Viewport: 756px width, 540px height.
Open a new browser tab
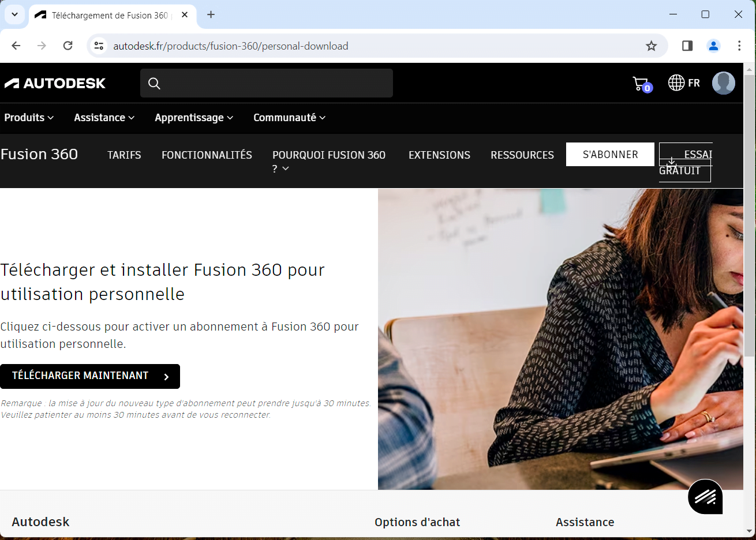point(211,14)
